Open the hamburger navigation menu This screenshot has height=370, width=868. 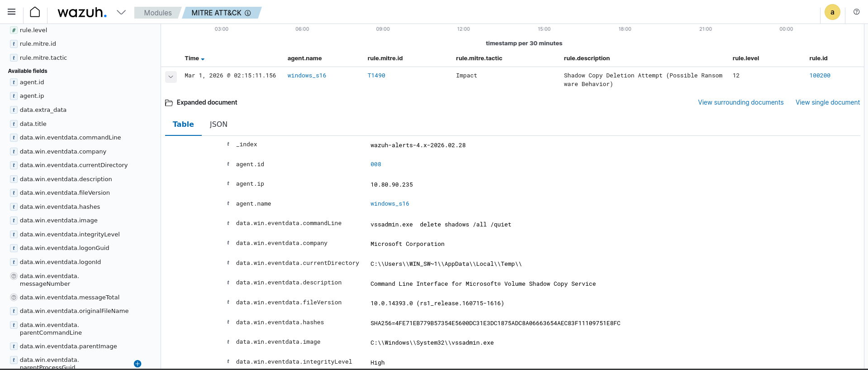coord(12,12)
